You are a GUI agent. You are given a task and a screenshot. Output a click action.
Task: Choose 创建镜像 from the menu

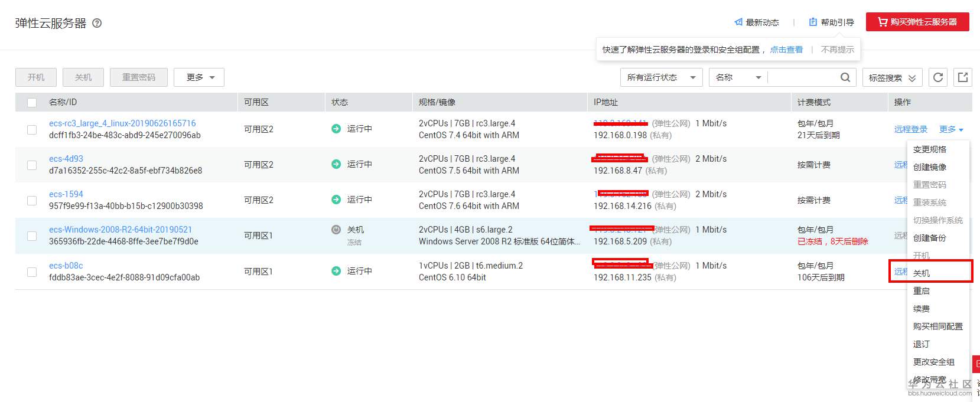[x=930, y=167]
